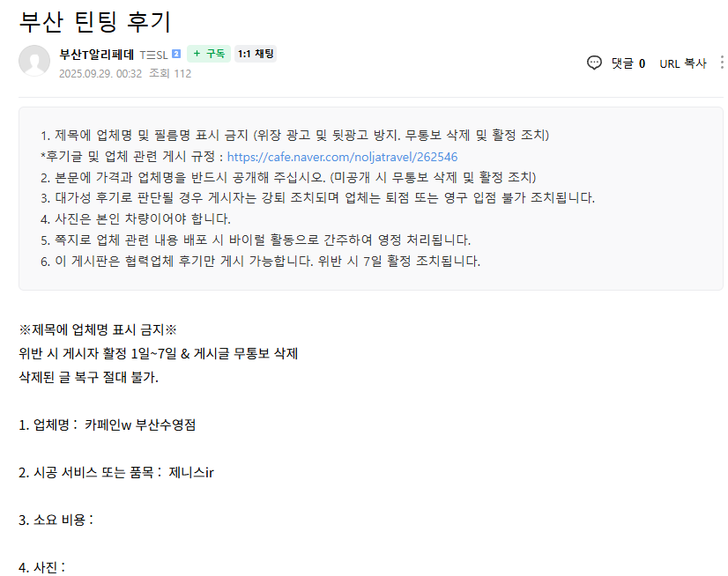The height and width of the screenshot is (576, 728).
Task: Subscribe to the author with + 구독
Action: point(209,54)
